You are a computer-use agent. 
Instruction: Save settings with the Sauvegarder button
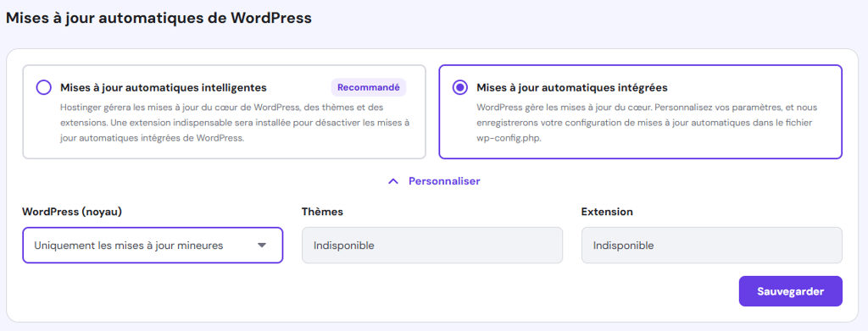point(791,291)
